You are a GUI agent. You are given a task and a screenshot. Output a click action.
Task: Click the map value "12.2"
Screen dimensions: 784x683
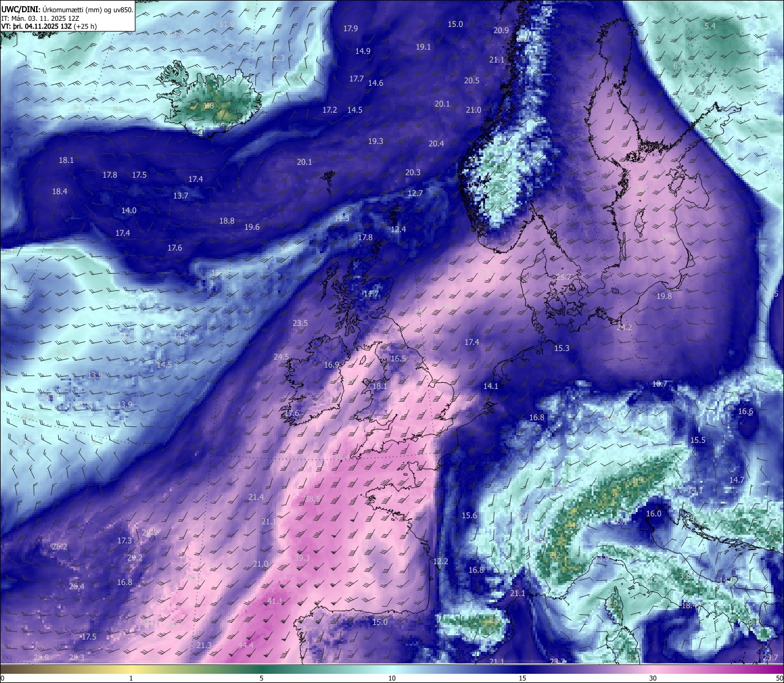pos(440,562)
